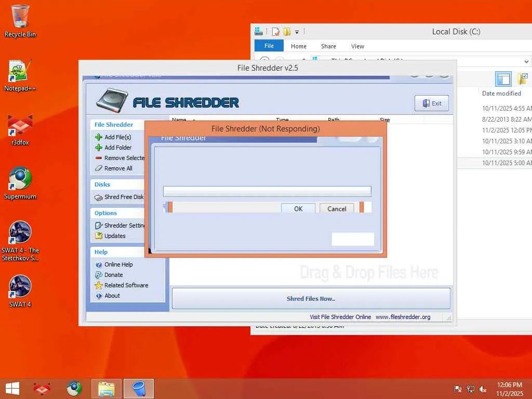Image resolution: width=532 pixels, height=399 pixels.
Task: Click the Online Help question mark icon
Action: pos(98,264)
